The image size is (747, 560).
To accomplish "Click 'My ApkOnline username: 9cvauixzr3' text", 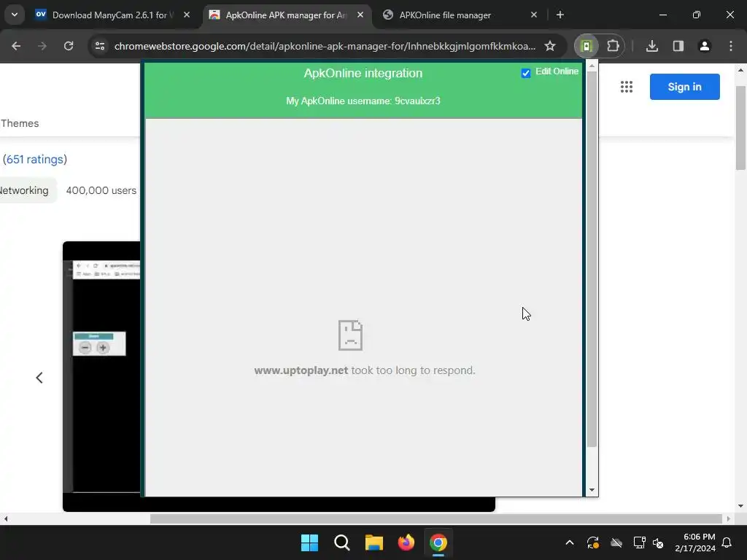I will pos(363,101).
